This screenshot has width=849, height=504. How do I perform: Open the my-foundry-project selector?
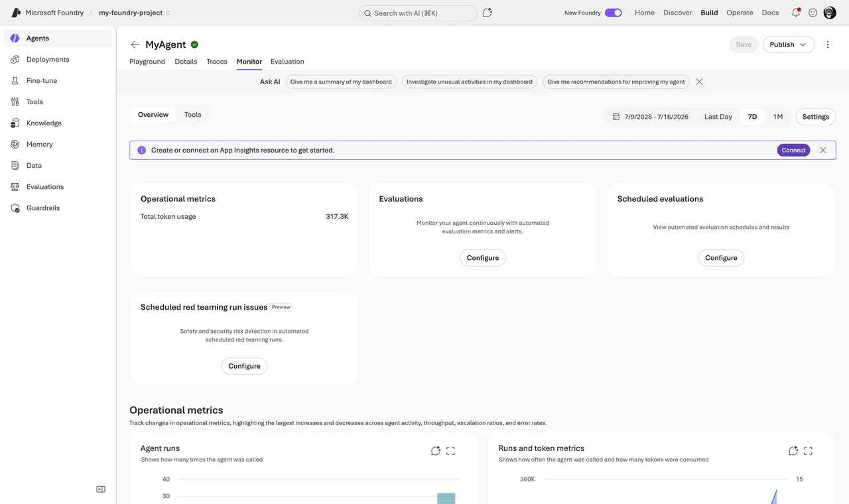click(x=135, y=13)
